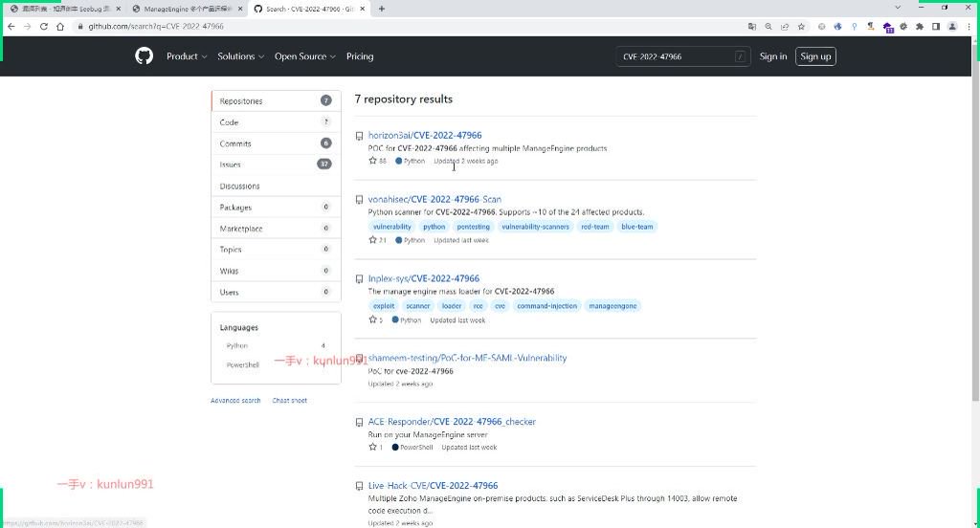
Task: Open the tab search chevron in title bar
Action: pos(898,8)
